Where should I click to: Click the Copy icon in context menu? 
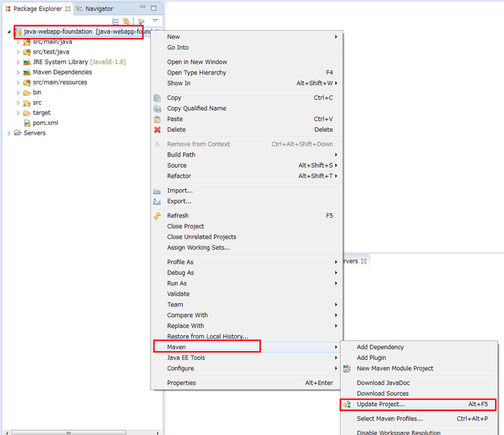(x=157, y=98)
